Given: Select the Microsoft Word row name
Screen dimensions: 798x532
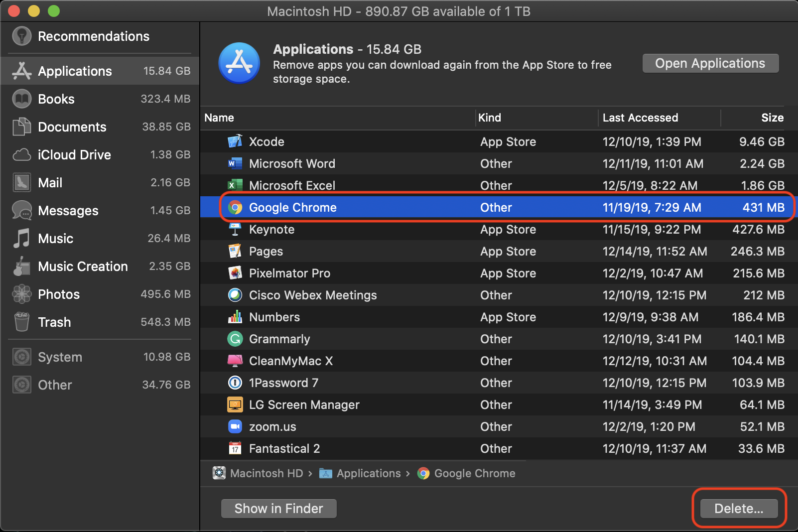Looking at the screenshot, I should pos(292,163).
